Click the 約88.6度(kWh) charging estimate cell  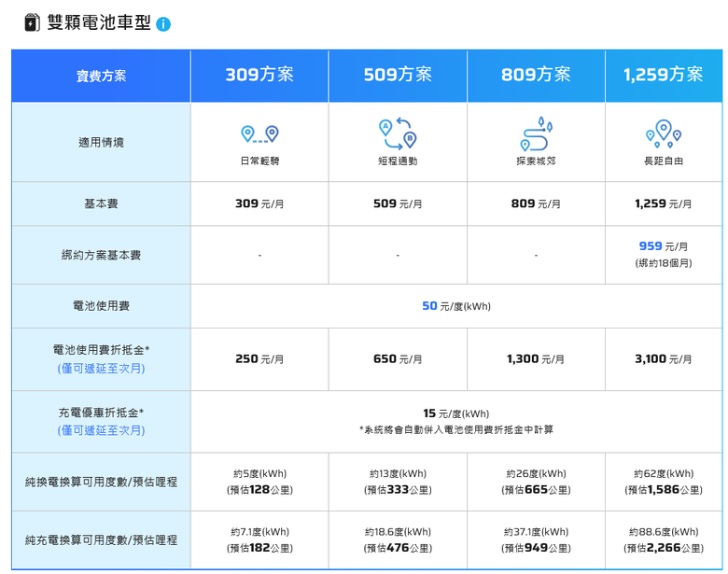(664, 540)
